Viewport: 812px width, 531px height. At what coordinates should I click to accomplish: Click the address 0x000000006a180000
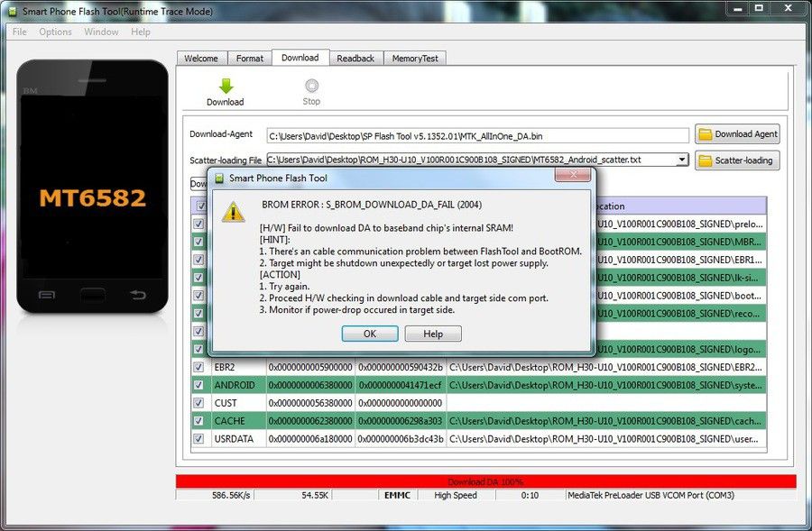[310, 439]
